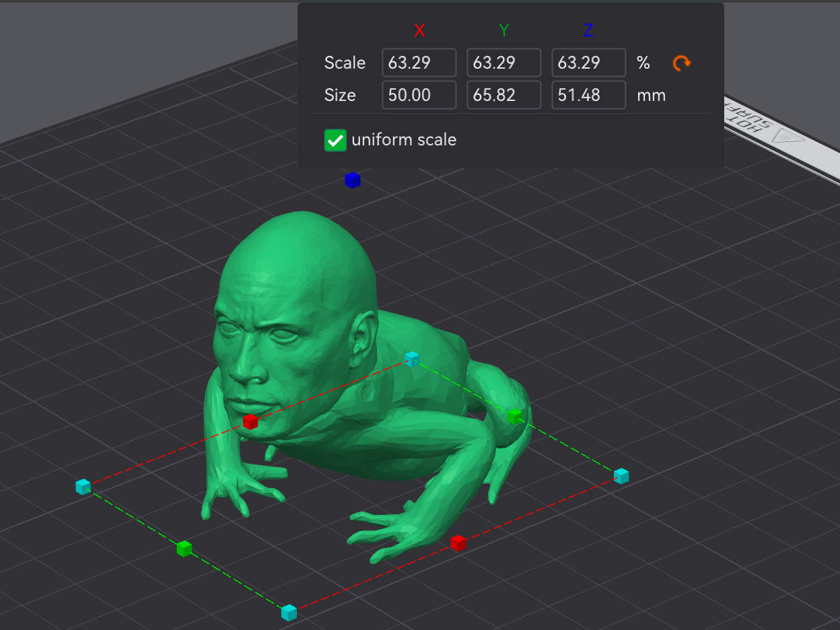840x630 pixels.
Task: Click the uniform scale text label
Action: coord(404,140)
